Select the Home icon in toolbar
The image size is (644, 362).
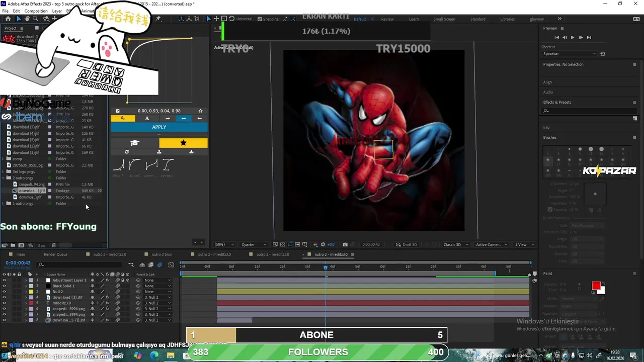coord(8,19)
